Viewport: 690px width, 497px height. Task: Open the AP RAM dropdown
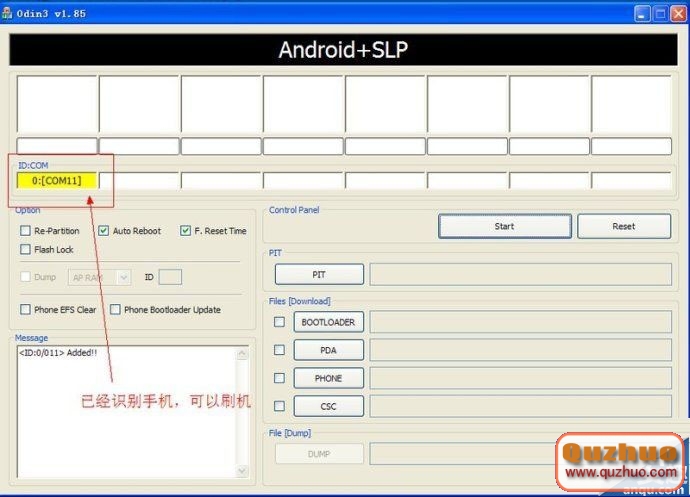point(99,277)
